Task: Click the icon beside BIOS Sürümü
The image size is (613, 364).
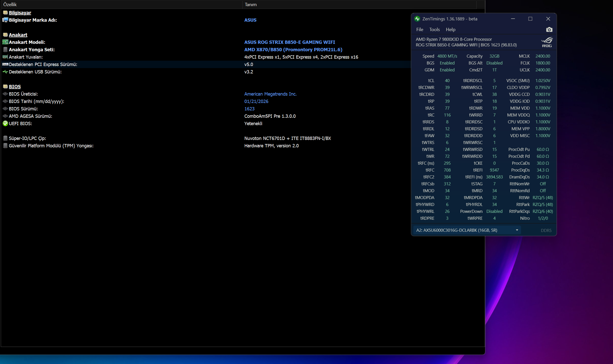Action: point(5,109)
